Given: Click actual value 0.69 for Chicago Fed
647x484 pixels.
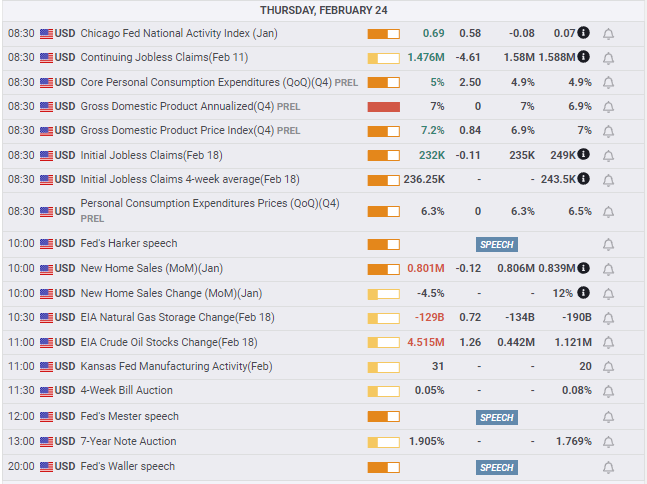Looking at the screenshot, I should [x=434, y=33].
